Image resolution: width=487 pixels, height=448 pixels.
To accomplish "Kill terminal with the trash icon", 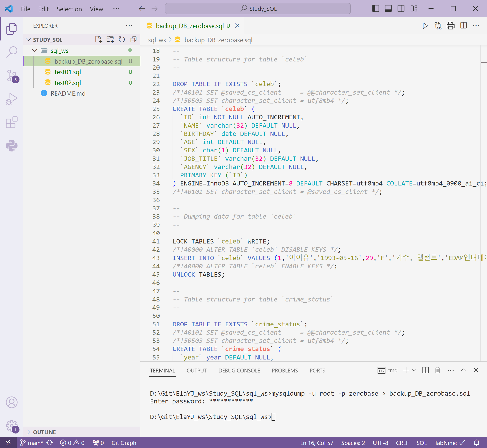I will [438, 370].
